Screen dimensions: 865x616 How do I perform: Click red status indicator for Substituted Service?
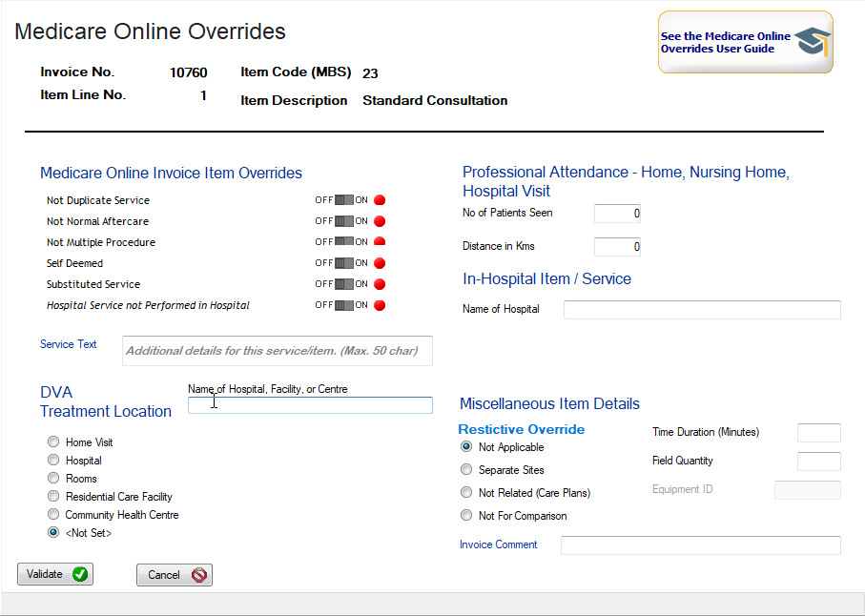[x=380, y=284]
